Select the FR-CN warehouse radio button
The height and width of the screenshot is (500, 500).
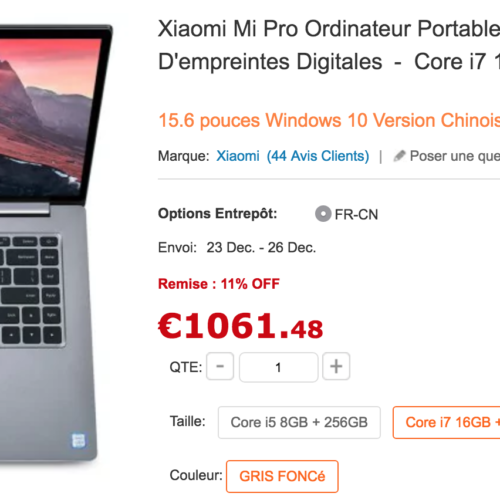323,214
